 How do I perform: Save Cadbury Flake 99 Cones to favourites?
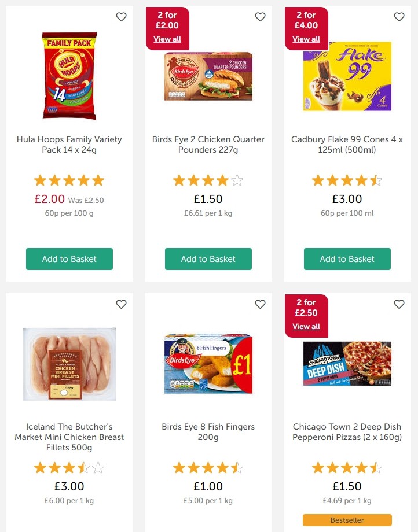coord(399,17)
